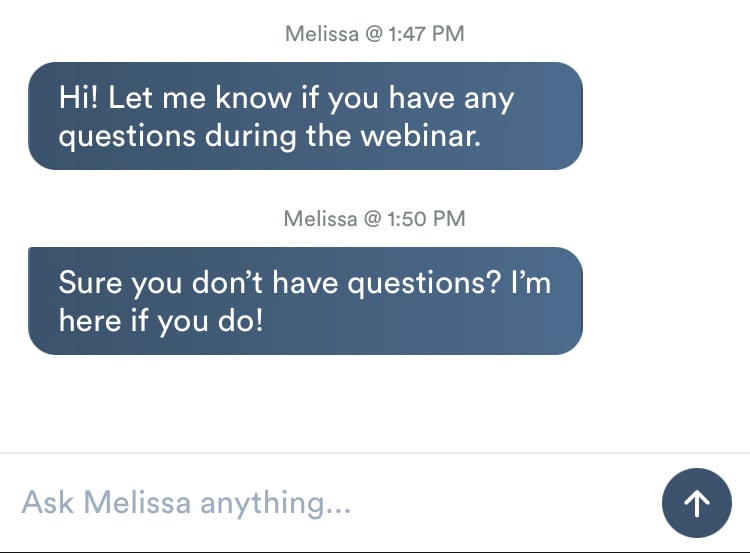Click the 'Melissa @ 1:47 PM' timestamp
This screenshot has width=750, height=553.
(x=374, y=34)
